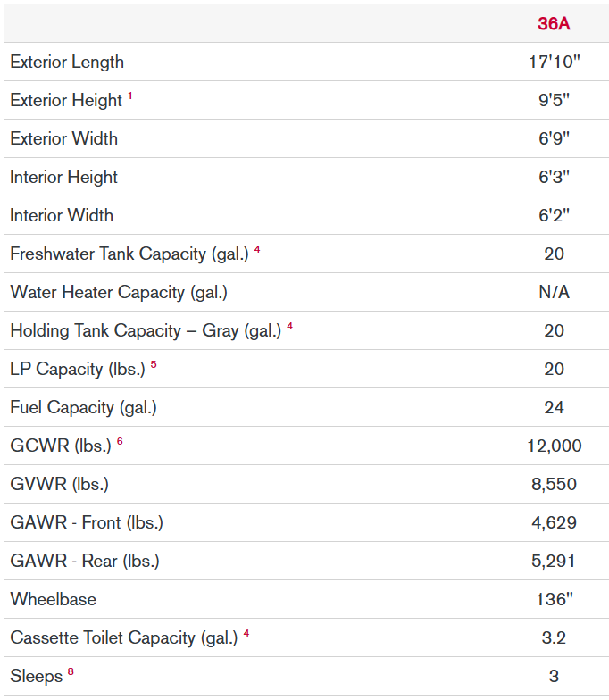Select the GAWR - Front (lbs.) label
This screenshot has height=700, width=609.
pyautogui.click(x=87, y=523)
